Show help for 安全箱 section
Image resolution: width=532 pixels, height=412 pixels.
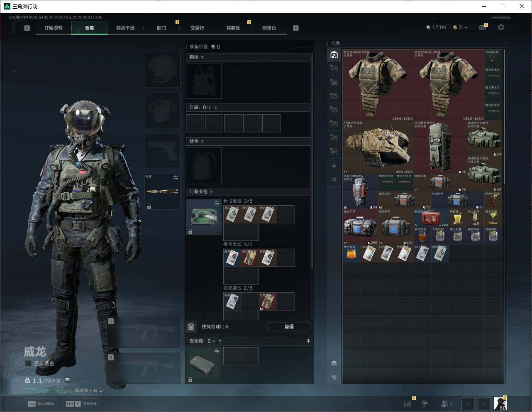(x=220, y=341)
